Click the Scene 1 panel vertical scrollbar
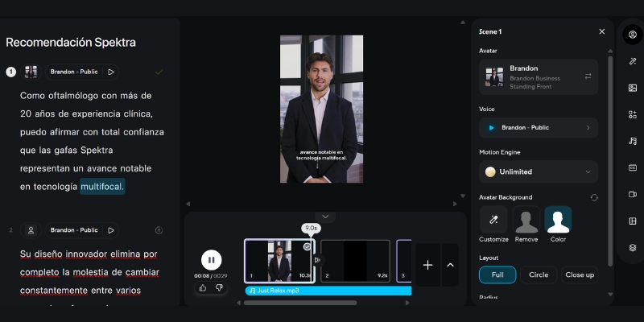The image size is (644, 322). coord(610,162)
